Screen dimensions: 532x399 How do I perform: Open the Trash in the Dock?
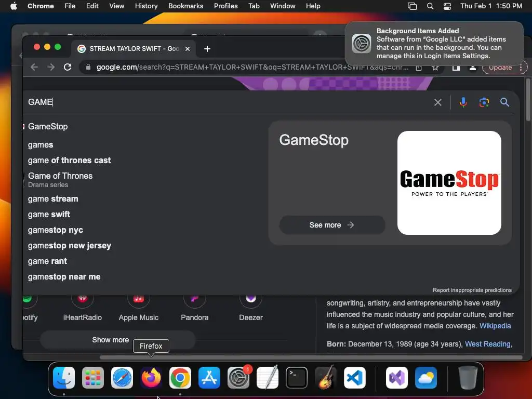click(x=468, y=378)
